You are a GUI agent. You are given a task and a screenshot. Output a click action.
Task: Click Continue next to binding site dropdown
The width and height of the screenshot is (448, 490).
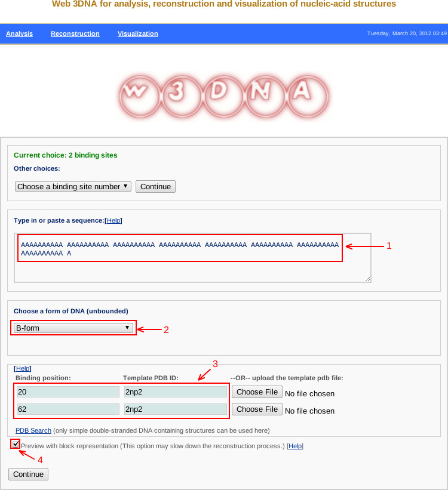155,187
